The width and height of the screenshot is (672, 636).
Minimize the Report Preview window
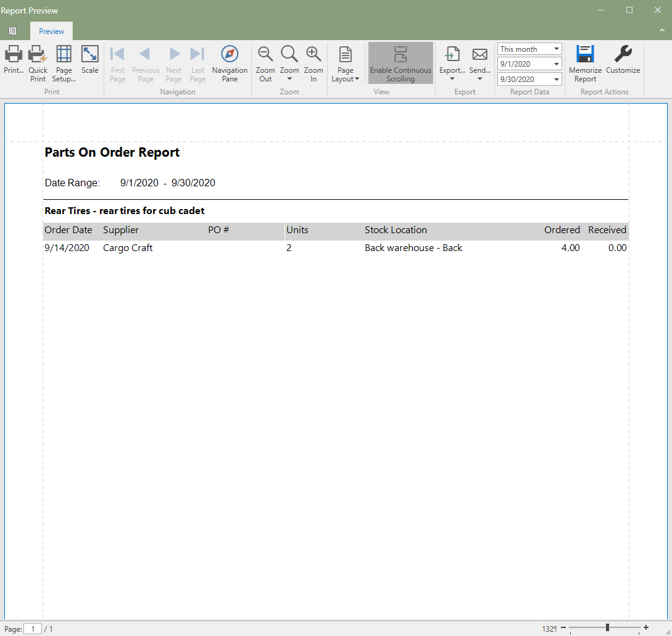tap(601, 10)
